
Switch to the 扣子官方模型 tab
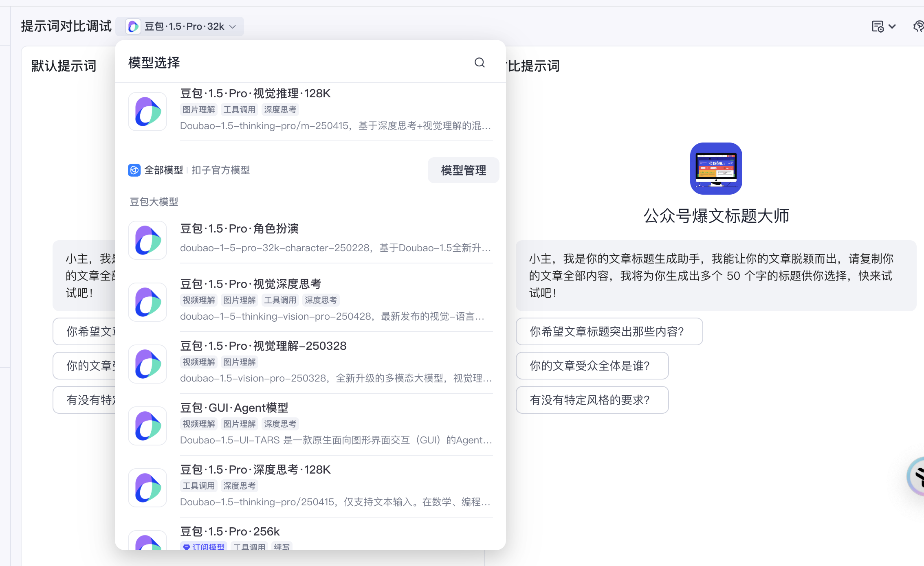coord(220,170)
